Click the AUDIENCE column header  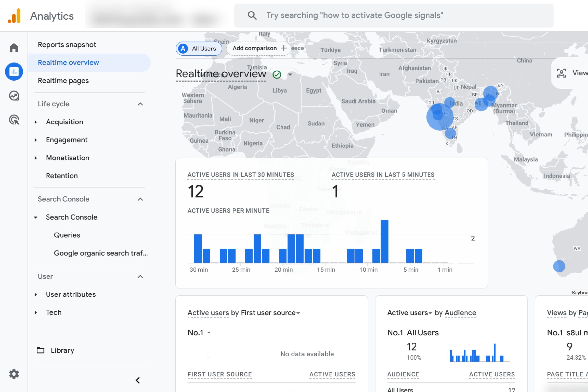403,374
